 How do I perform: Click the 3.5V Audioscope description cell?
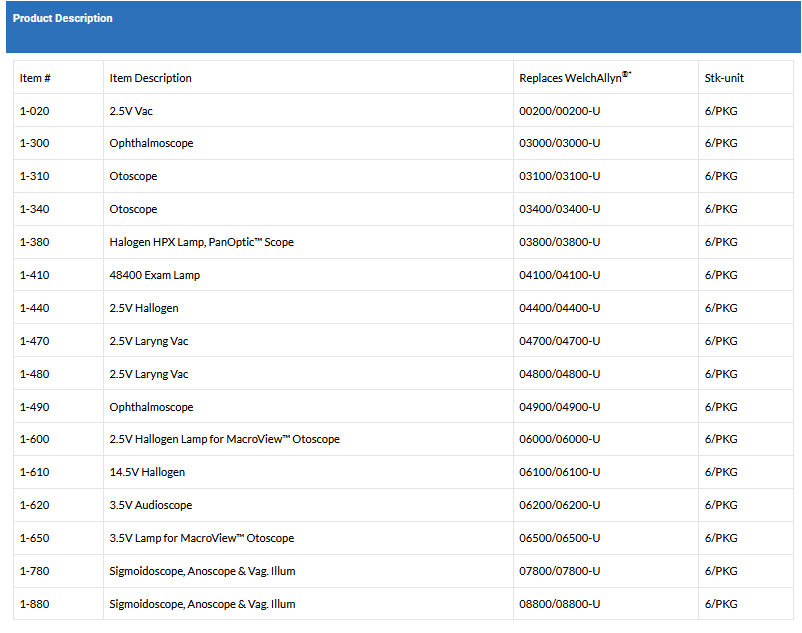[x=150, y=505]
